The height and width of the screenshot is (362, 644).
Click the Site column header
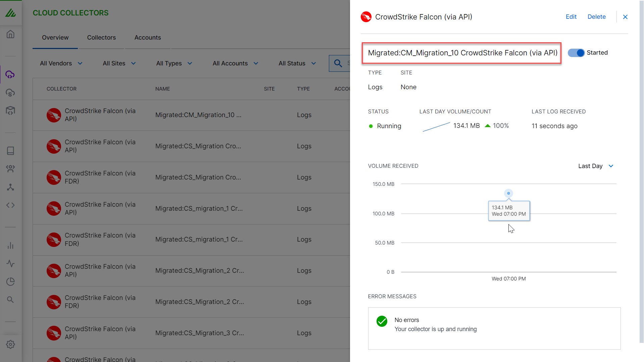(x=269, y=89)
